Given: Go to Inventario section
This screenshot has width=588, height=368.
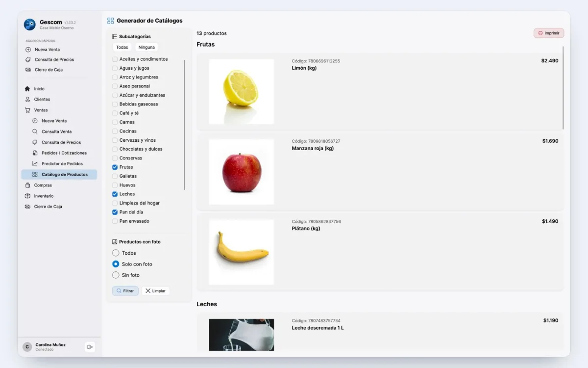Looking at the screenshot, I should (59, 196).
